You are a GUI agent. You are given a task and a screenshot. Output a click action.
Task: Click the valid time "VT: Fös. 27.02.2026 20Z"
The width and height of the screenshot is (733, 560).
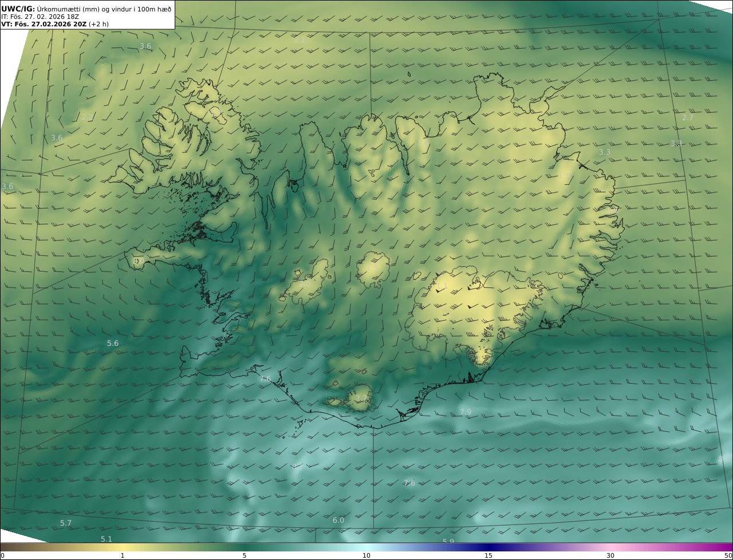point(44,24)
